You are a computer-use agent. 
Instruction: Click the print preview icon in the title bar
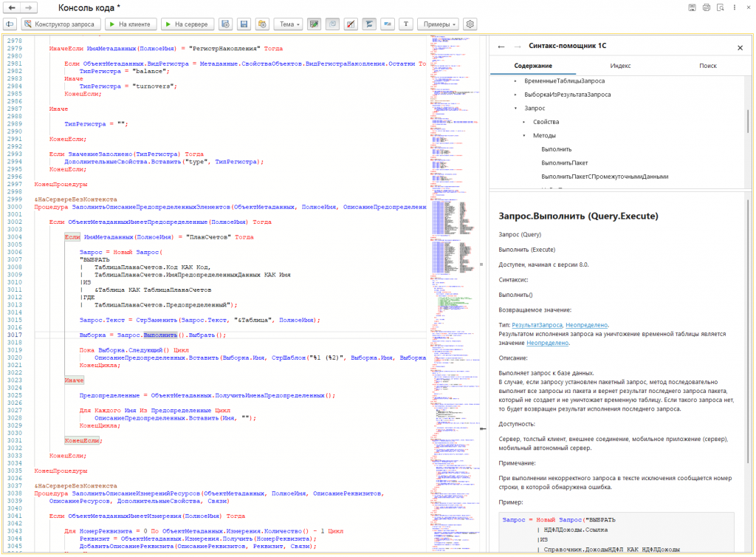click(x=721, y=7)
